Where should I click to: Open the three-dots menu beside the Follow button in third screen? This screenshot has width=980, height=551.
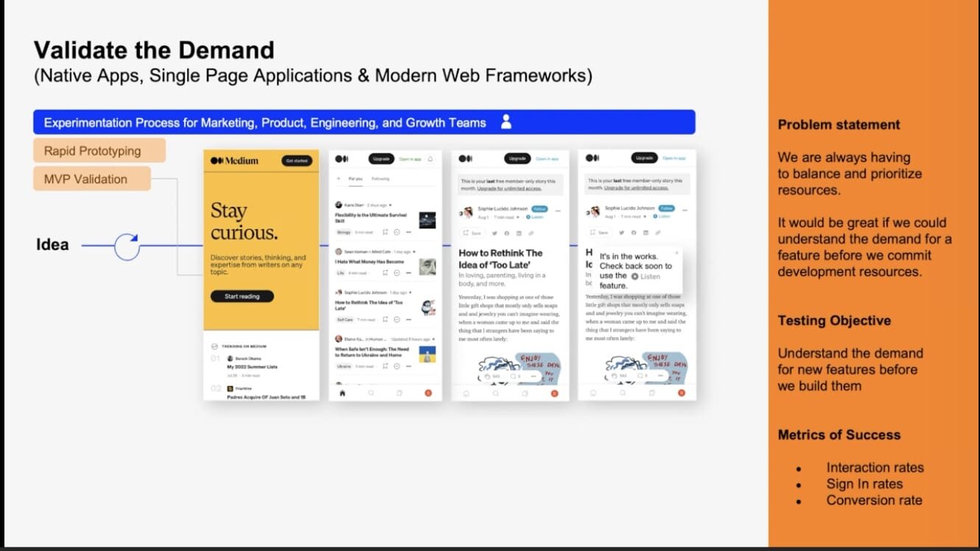[x=558, y=210]
